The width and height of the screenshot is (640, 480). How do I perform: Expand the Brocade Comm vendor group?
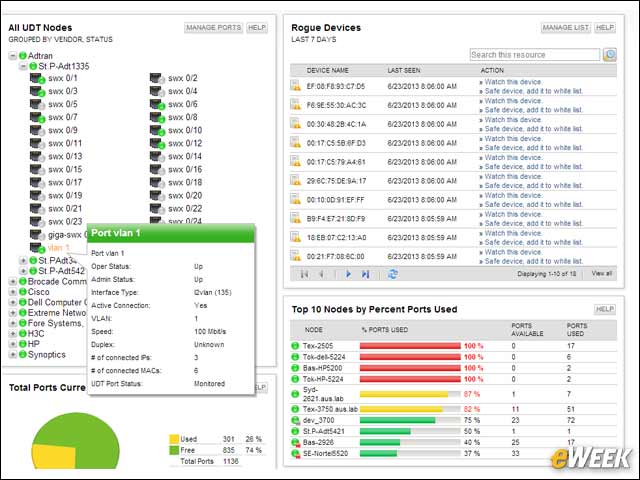point(13,282)
